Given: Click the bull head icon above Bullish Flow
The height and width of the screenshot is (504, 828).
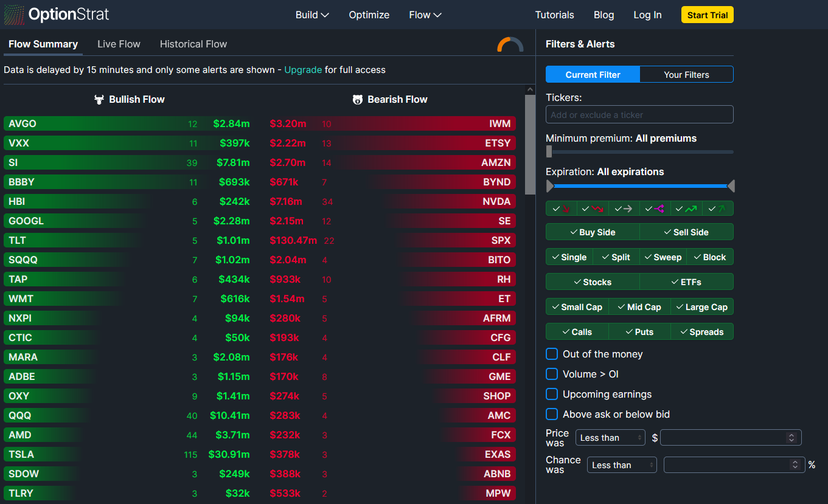Looking at the screenshot, I should (x=99, y=99).
